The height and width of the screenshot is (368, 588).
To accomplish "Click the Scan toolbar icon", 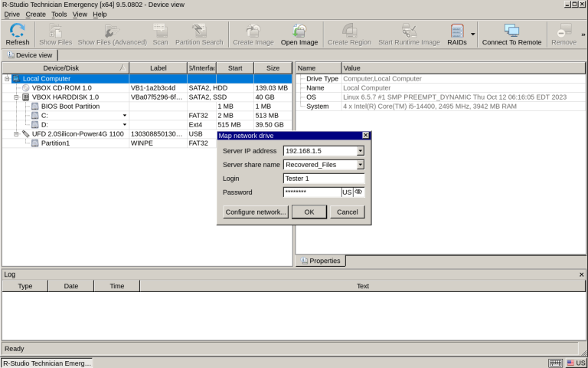I will (x=160, y=34).
